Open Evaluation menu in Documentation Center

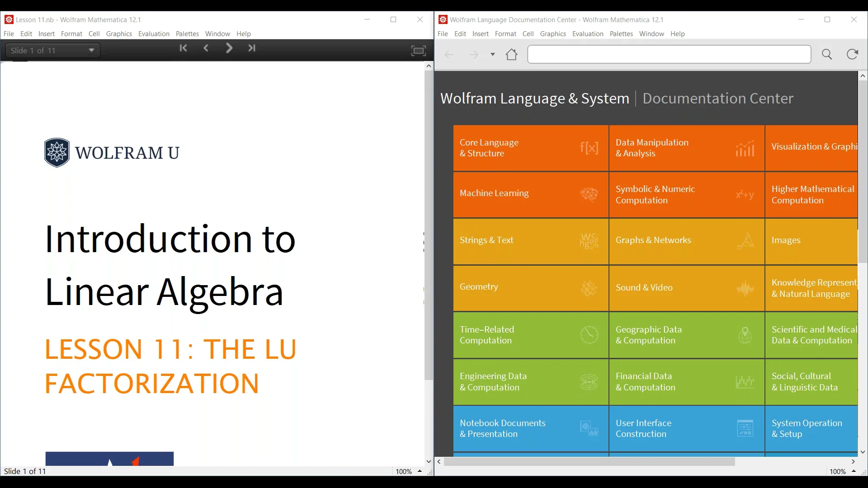click(x=587, y=34)
